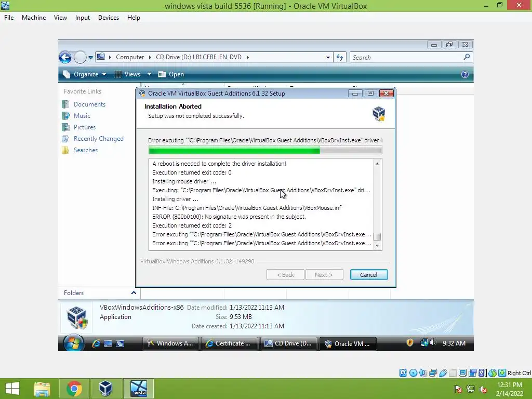Open Google Chrome from host taskbar
Image resolution: width=532 pixels, height=399 pixels.
pos(74,389)
